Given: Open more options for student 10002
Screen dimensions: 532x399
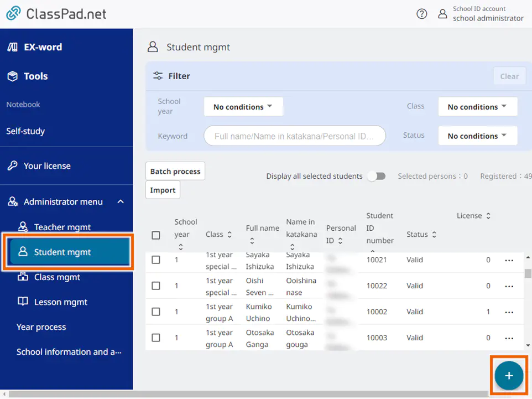Looking at the screenshot, I should (x=509, y=313).
